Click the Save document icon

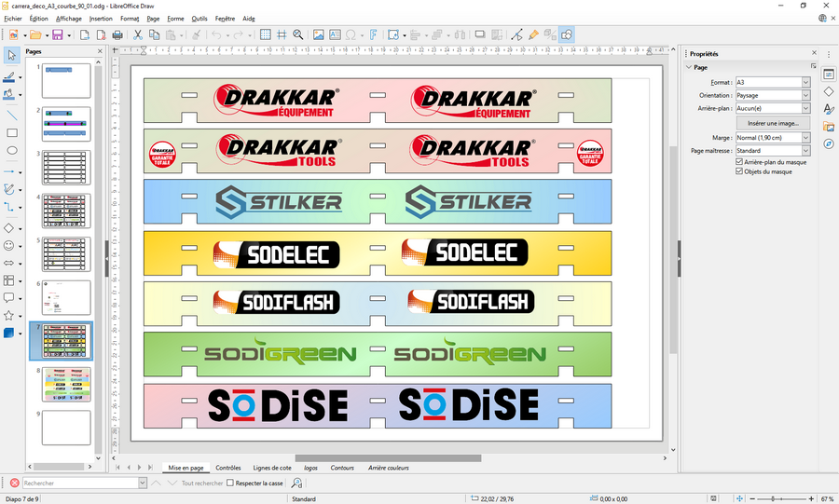coord(57,35)
